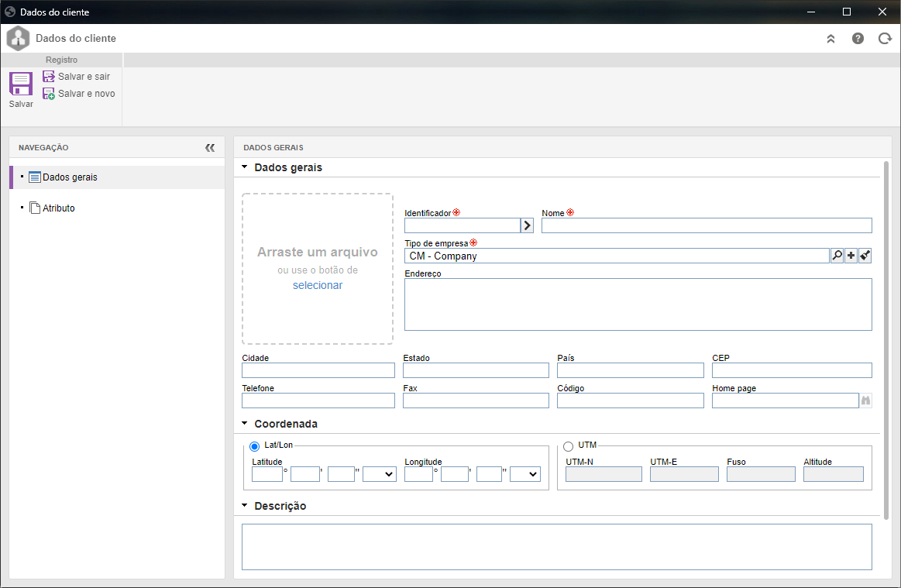The image size is (901, 588).
Task: Click the Código input field
Action: 631,401
